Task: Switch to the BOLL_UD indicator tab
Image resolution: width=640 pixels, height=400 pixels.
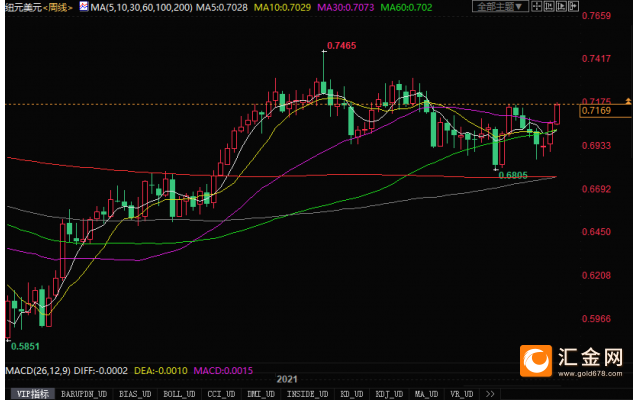Action: (179, 394)
